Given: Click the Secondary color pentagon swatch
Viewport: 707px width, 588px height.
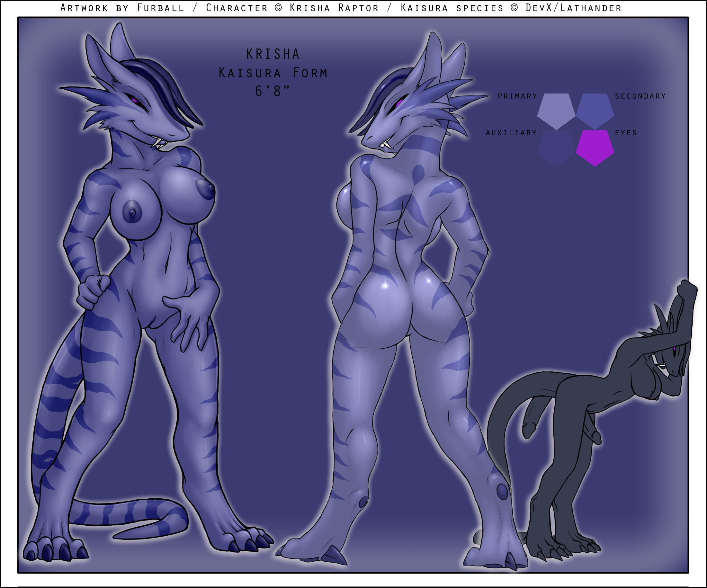Looking at the screenshot, I should (x=595, y=110).
